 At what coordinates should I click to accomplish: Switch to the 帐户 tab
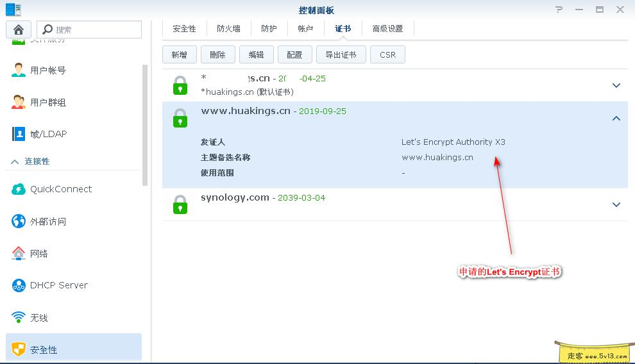[x=306, y=29]
